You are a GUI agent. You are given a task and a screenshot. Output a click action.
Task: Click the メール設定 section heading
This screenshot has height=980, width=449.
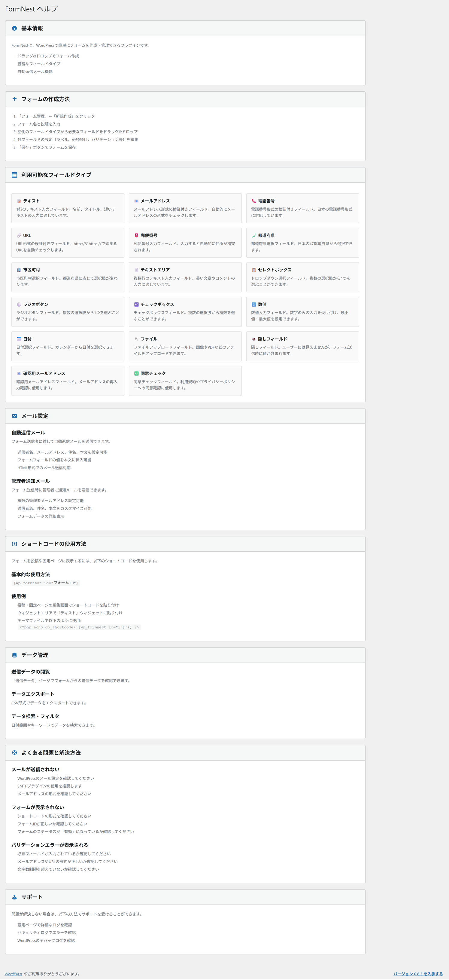click(35, 416)
